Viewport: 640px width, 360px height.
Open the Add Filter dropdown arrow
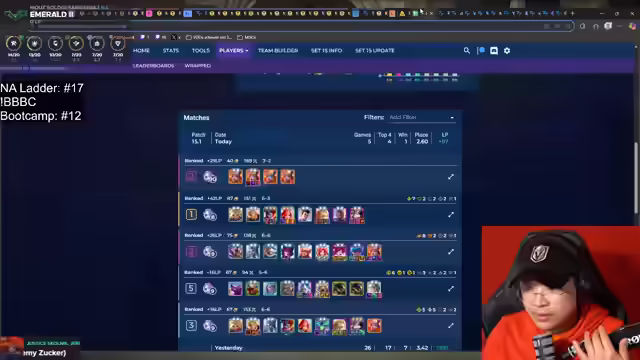coord(452,118)
